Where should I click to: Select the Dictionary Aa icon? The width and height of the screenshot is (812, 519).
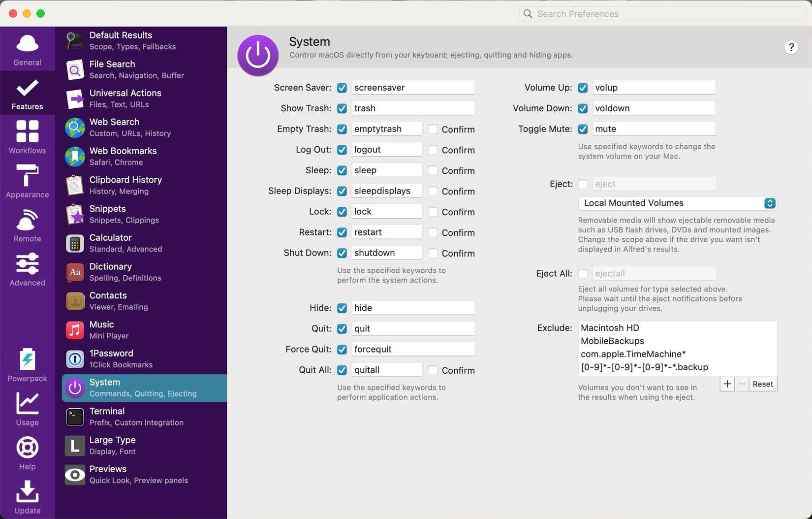[x=74, y=272]
